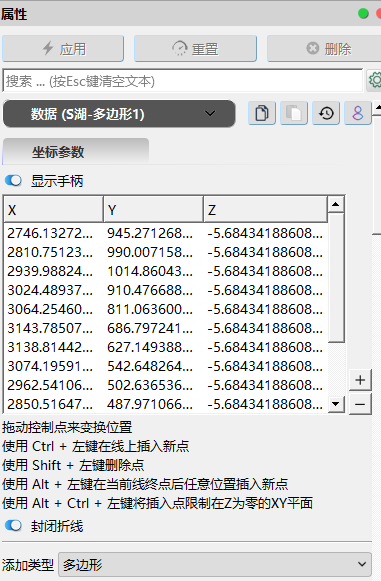Click the restore default settings clock icon
Screen dimensions: 381x581
coord(326,113)
